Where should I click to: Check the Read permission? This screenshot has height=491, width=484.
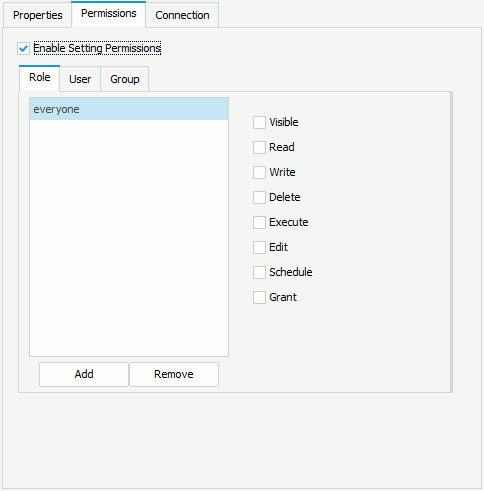click(x=259, y=147)
